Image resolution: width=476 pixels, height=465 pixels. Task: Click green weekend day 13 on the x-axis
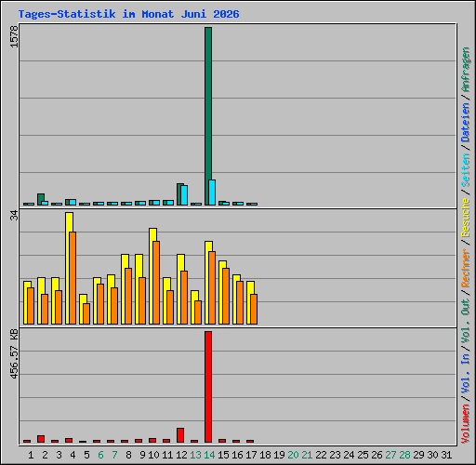point(195,455)
